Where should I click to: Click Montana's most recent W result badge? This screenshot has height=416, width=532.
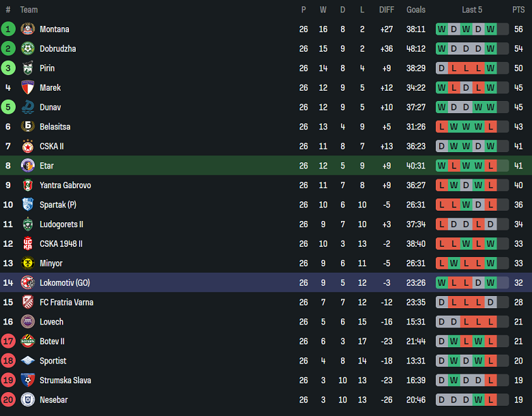point(490,29)
